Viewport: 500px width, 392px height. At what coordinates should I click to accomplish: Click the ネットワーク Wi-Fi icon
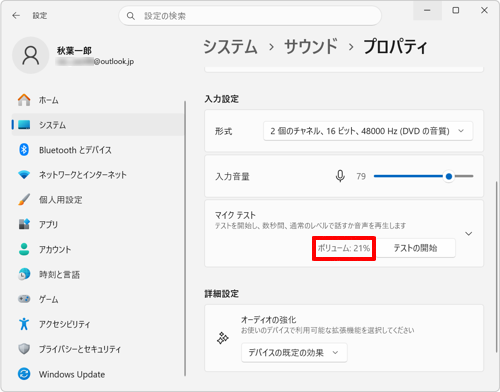24,174
